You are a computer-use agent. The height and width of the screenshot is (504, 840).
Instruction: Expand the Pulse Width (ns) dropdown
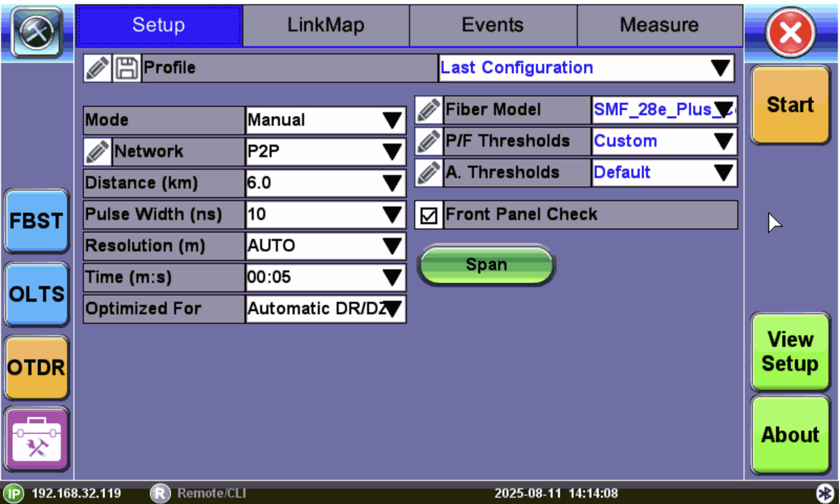(x=325, y=215)
